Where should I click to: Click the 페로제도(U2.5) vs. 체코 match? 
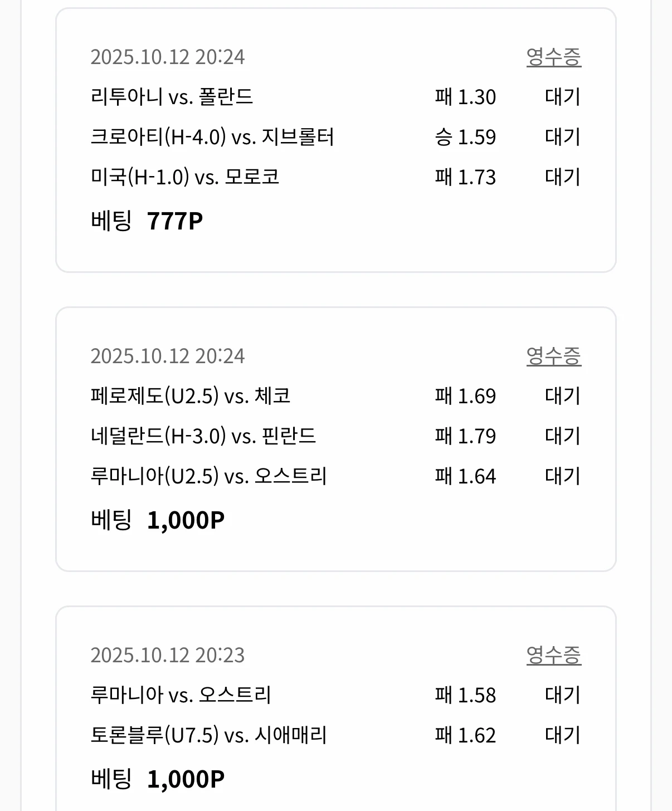coord(190,396)
